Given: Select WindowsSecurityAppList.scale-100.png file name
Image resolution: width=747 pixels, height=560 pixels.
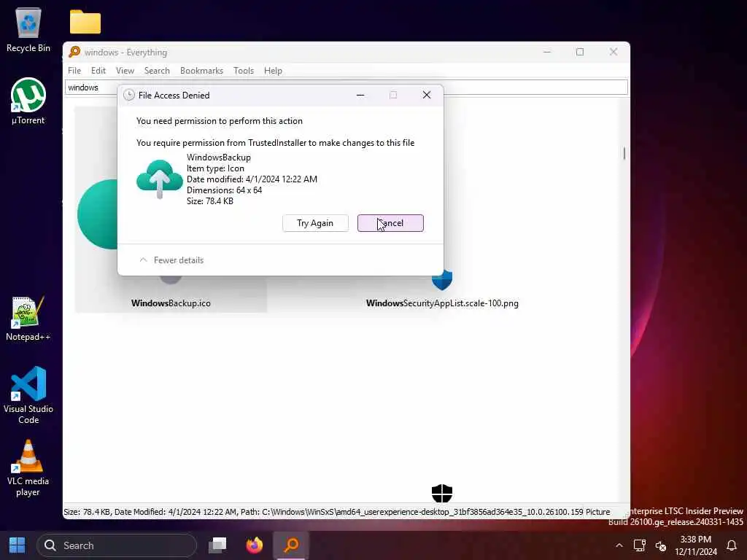Looking at the screenshot, I should [x=442, y=303].
